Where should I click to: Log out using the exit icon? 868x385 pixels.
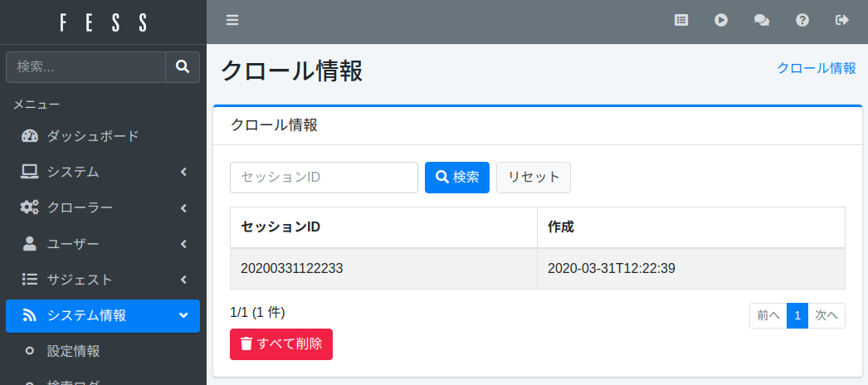[x=842, y=21]
